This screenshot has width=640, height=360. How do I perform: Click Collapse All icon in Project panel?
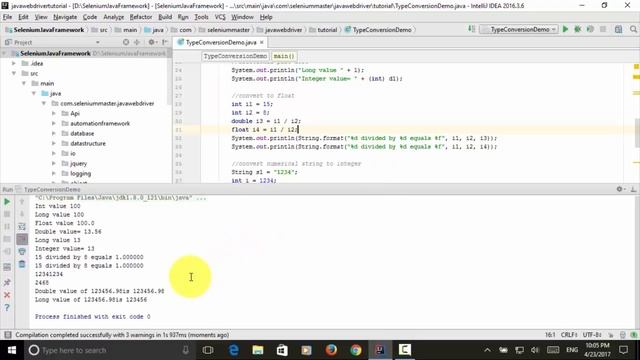[137, 42]
